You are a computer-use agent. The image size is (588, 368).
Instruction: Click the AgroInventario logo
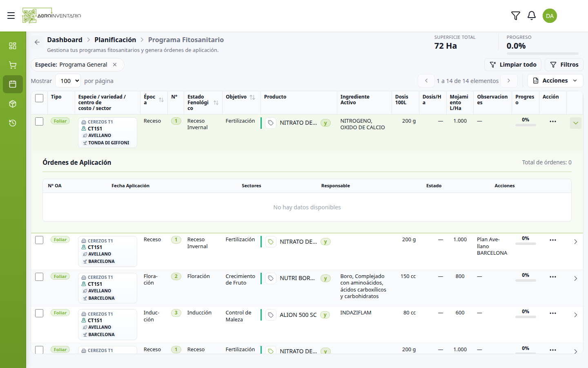pos(52,16)
